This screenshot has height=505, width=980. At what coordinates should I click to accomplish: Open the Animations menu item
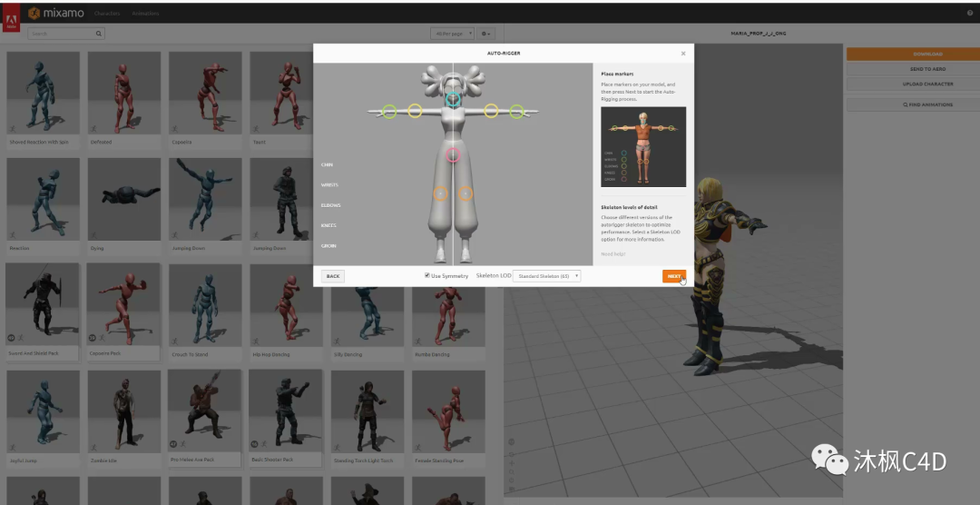(x=145, y=13)
